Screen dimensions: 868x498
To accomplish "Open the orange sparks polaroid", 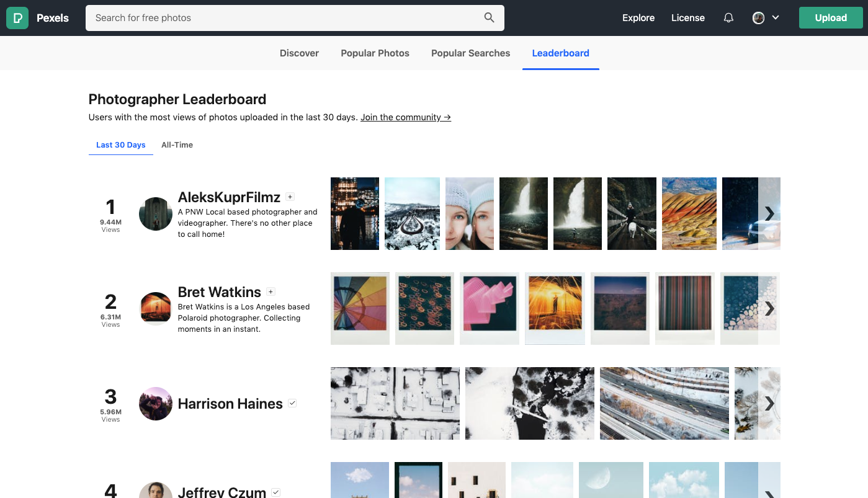I will [555, 308].
